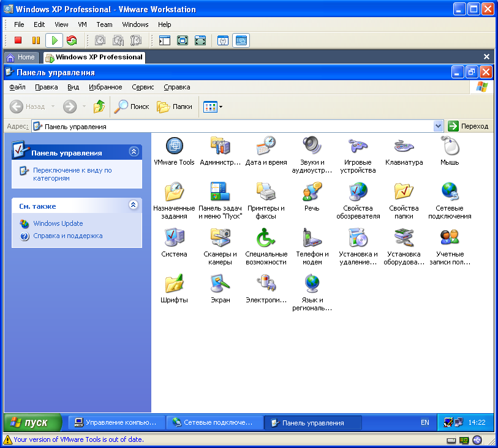Open Звуки и аудиоустройства icon

click(312, 155)
